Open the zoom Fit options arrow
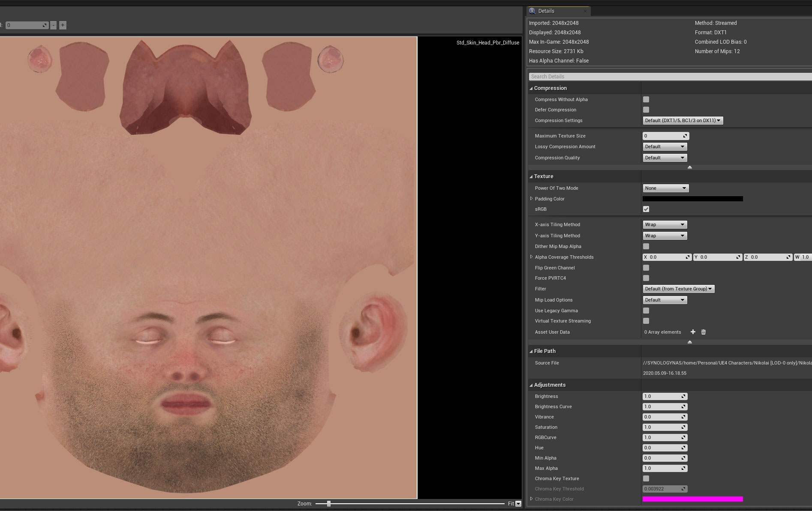This screenshot has width=812, height=511. [x=518, y=504]
